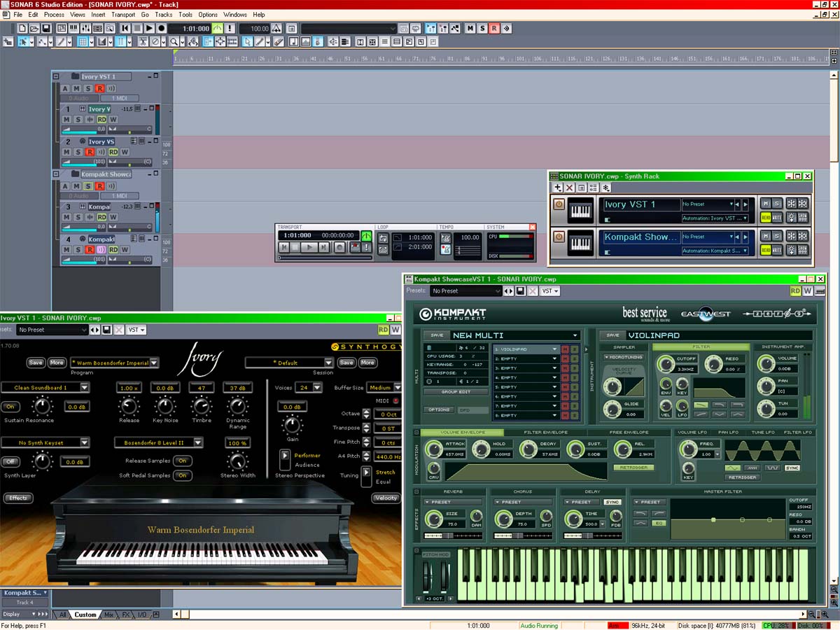840x630 pixels.
Task: Insert a synth with Synth Rack plus icon
Action: (x=558, y=188)
